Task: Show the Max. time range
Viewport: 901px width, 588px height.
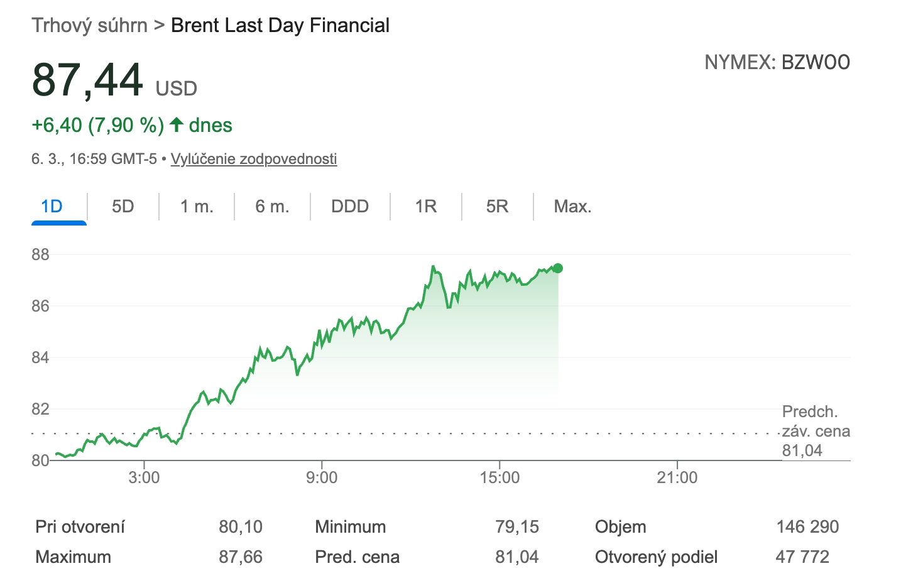Action: coord(572,207)
